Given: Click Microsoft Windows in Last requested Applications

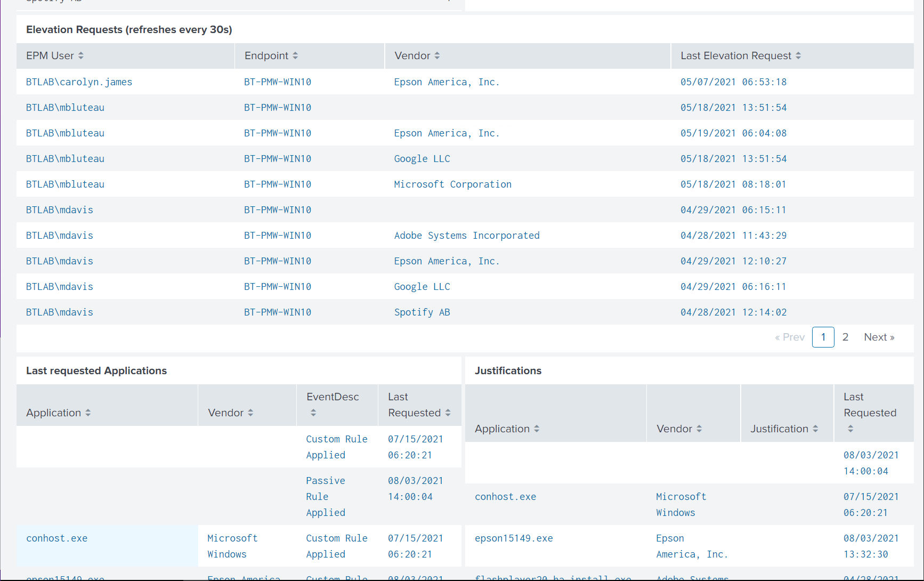Looking at the screenshot, I should [232, 546].
